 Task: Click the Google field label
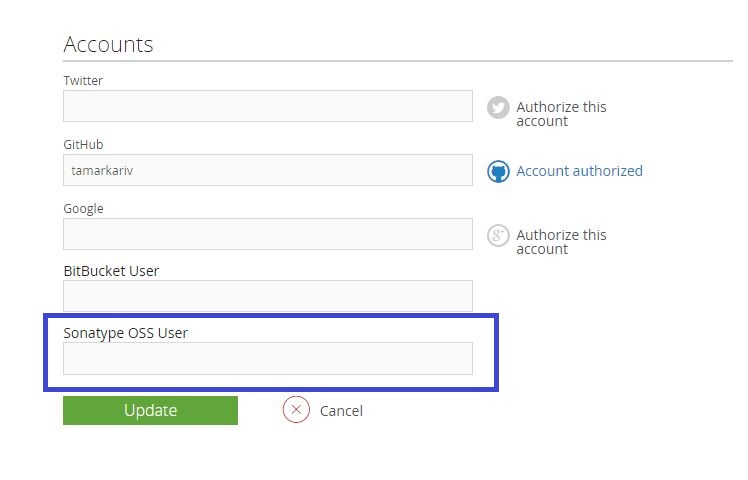tap(83, 208)
